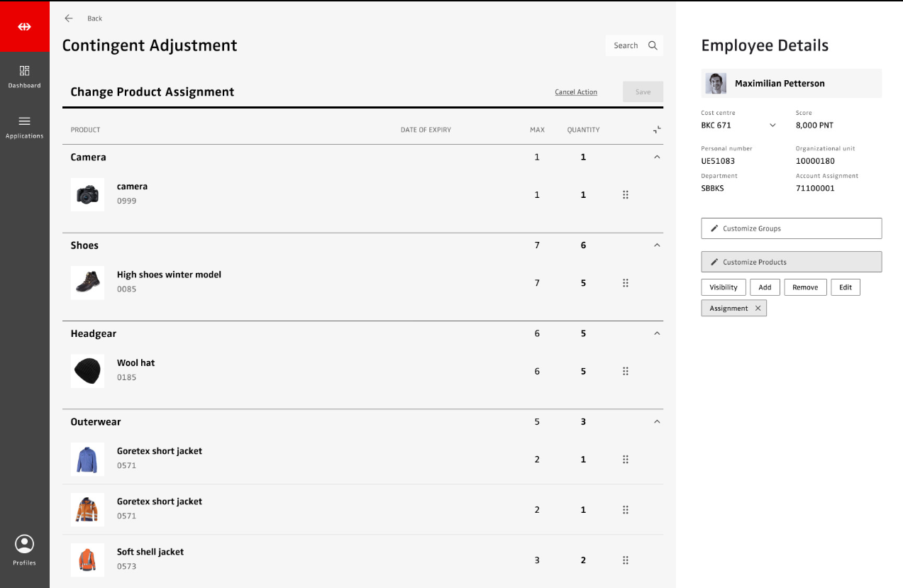This screenshot has height=588, width=903.
Task: Select the Visibility option
Action: coord(724,287)
